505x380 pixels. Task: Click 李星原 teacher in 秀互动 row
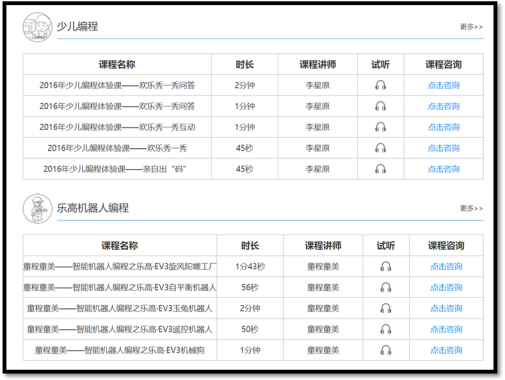click(x=318, y=127)
